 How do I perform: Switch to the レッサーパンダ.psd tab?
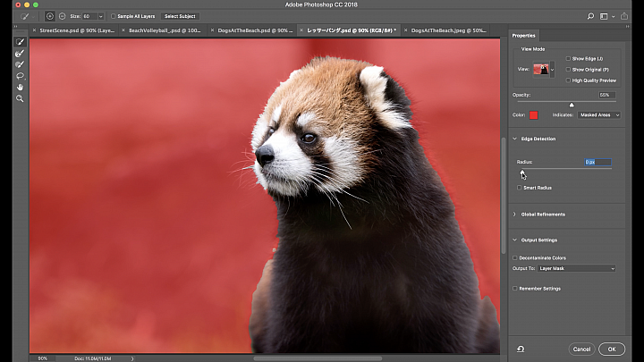[352, 30]
